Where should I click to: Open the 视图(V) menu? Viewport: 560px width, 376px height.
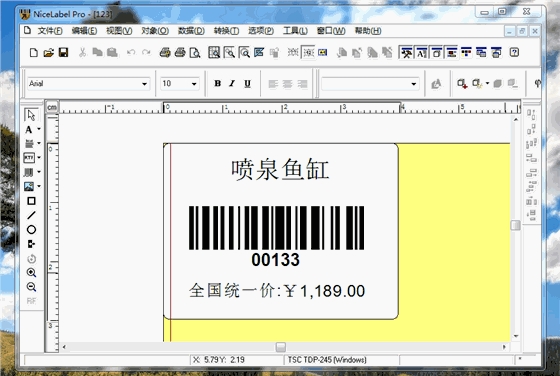point(119,31)
